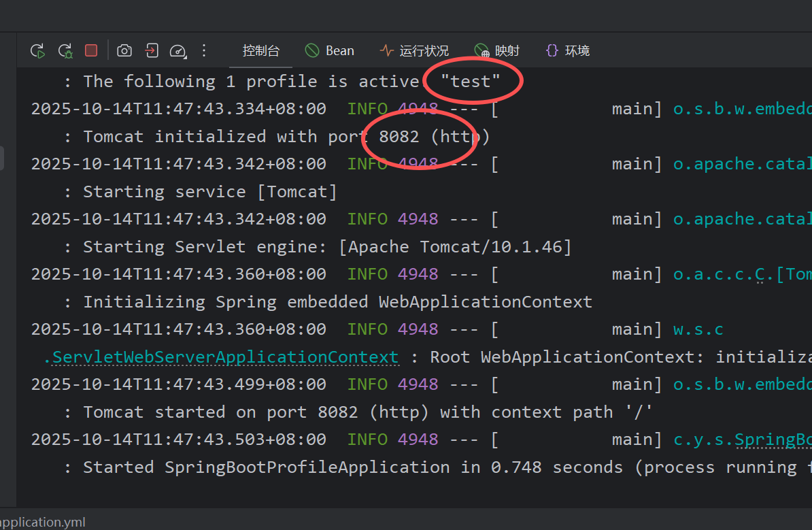Screen dimensions: 812x530
Task: Stop the running application with red square
Action: [x=91, y=50]
